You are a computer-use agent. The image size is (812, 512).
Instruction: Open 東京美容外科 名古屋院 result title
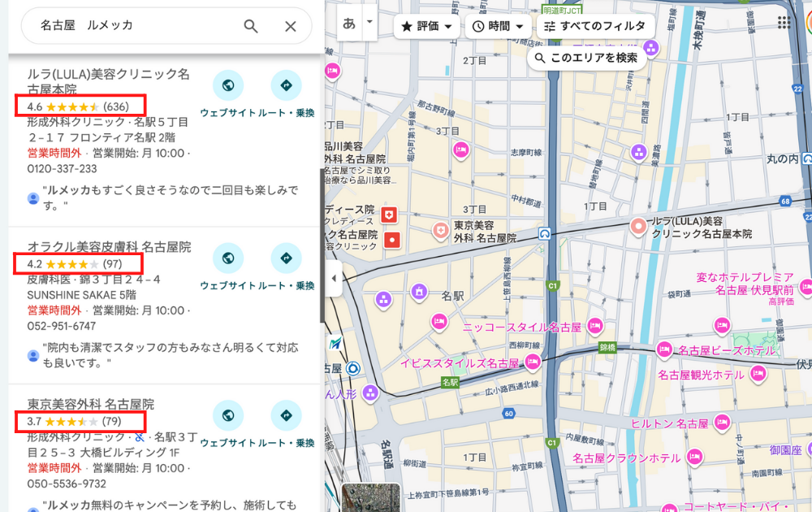coord(91,404)
